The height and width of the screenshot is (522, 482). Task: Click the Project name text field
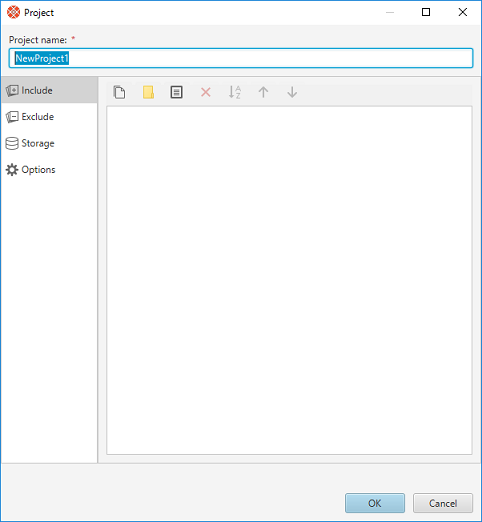[241, 58]
